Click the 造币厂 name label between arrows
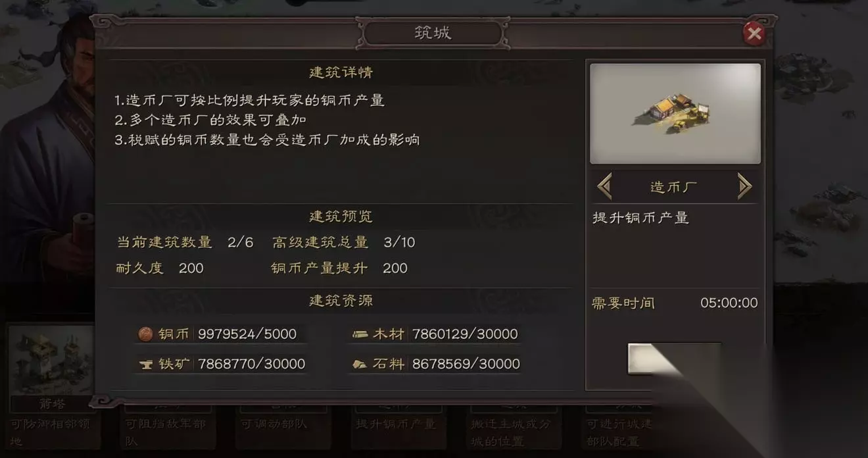 [x=674, y=187]
